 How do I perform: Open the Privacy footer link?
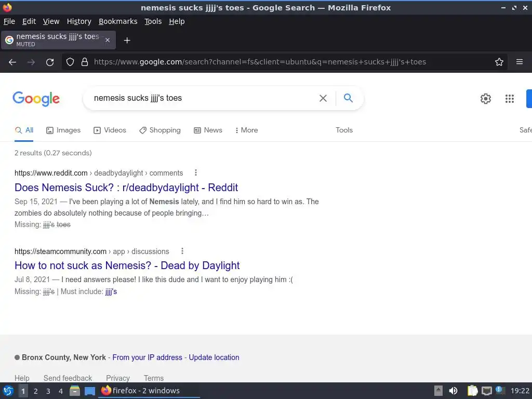coord(118,378)
